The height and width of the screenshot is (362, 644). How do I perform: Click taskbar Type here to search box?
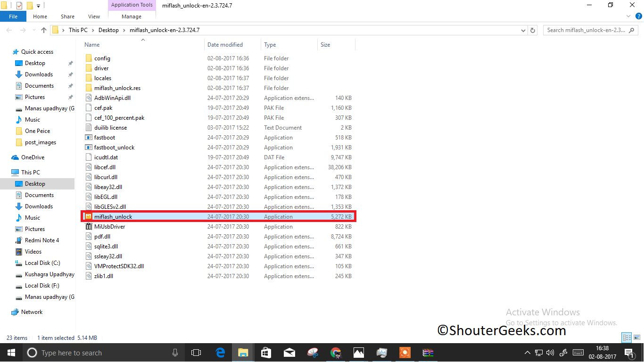102,353
